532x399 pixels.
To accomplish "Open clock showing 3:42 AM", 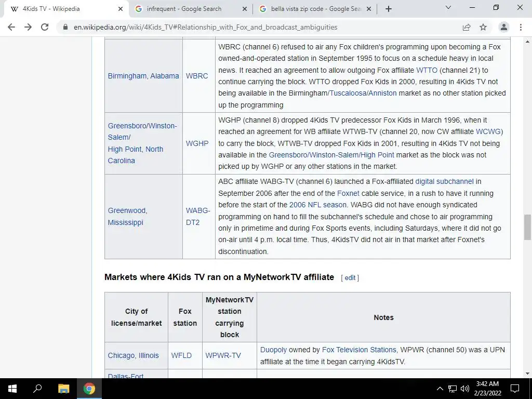I will pos(487,389).
